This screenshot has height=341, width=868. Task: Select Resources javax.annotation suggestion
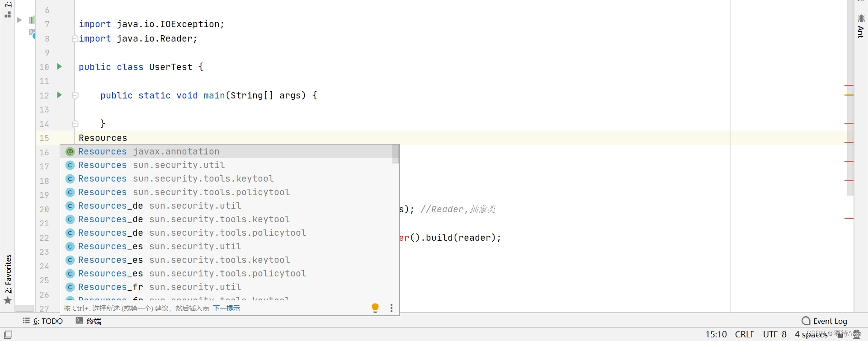click(226, 151)
